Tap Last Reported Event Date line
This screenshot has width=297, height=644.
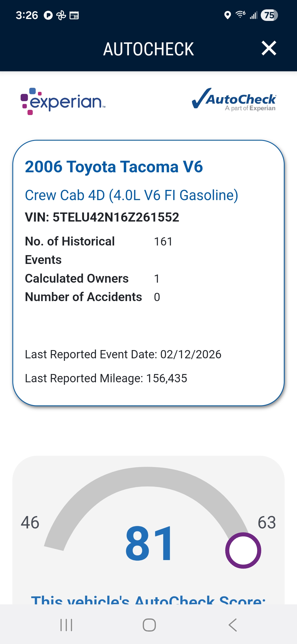pyautogui.click(x=123, y=354)
